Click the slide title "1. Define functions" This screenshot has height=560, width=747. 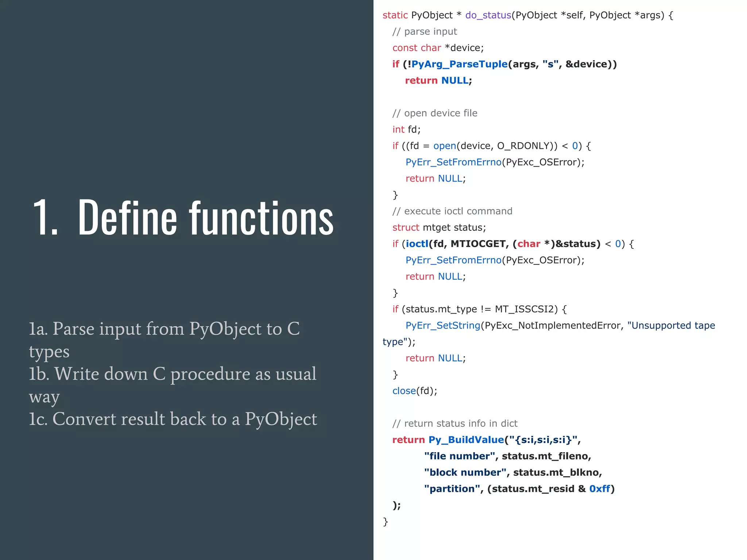pyautogui.click(x=183, y=218)
